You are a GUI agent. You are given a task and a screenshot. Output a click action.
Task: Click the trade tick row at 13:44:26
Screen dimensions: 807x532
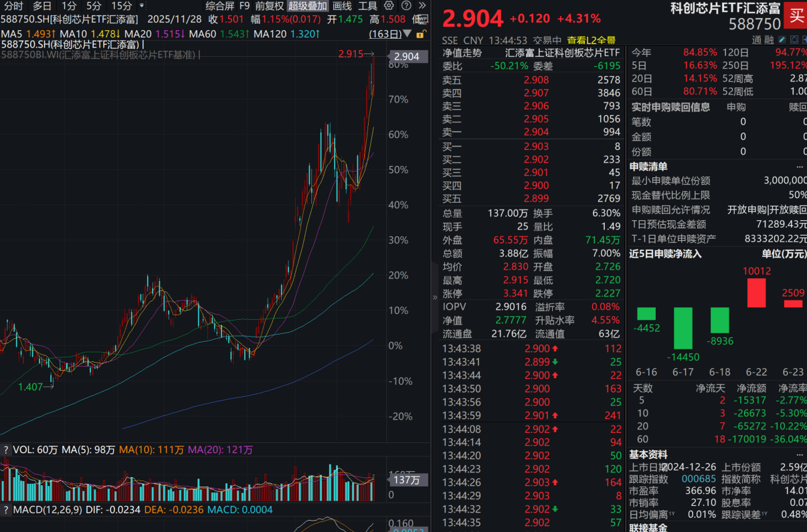click(532, 482)
